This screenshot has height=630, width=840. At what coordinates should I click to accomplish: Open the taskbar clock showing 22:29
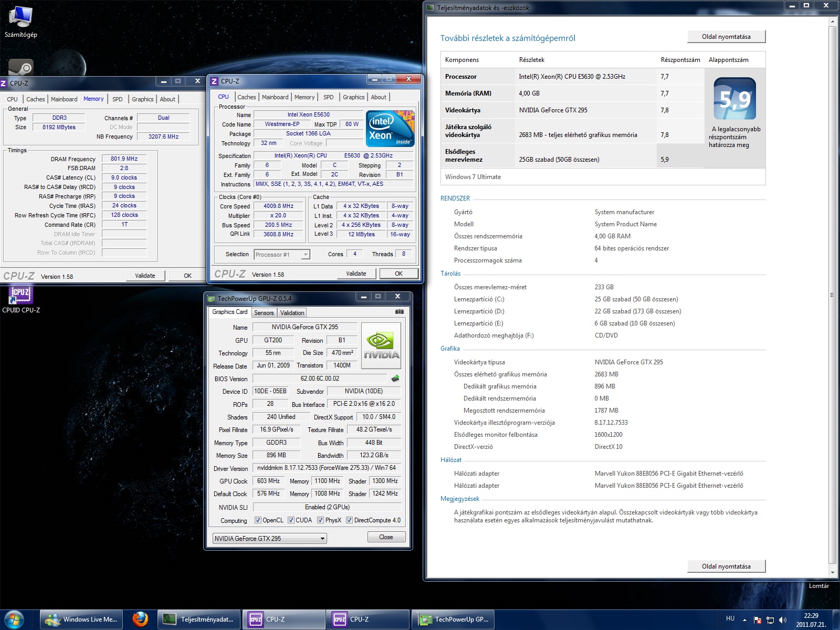(x=811, y=620)
